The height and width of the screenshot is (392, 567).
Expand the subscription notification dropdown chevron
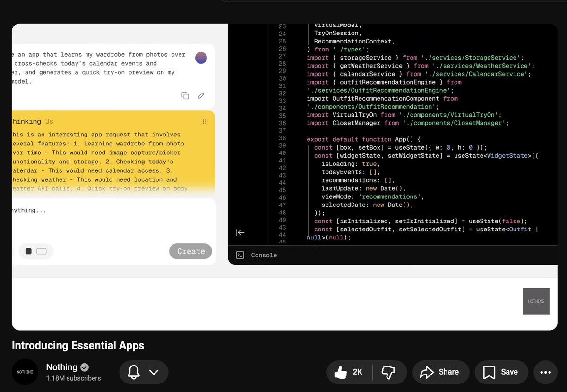pyautogui.click(x=154, y=372)
